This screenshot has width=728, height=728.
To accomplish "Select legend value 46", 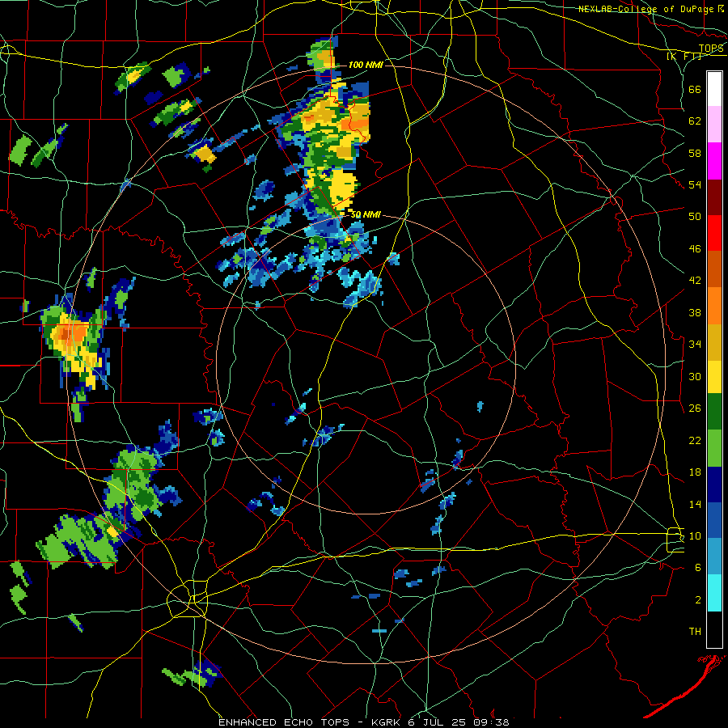I will 695,248.
